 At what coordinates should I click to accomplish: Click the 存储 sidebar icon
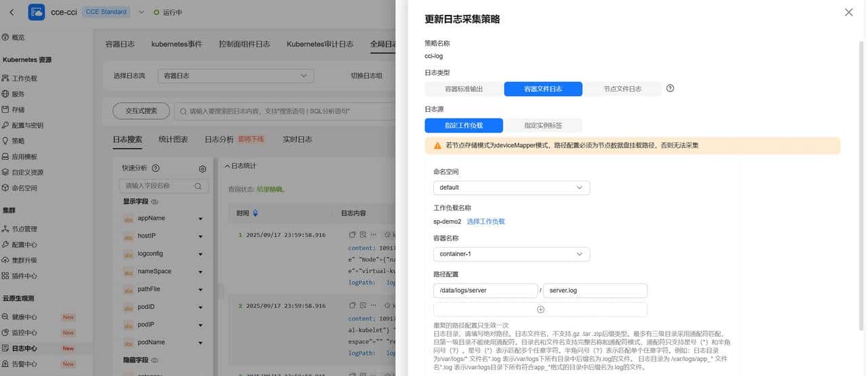click(5, 110)
